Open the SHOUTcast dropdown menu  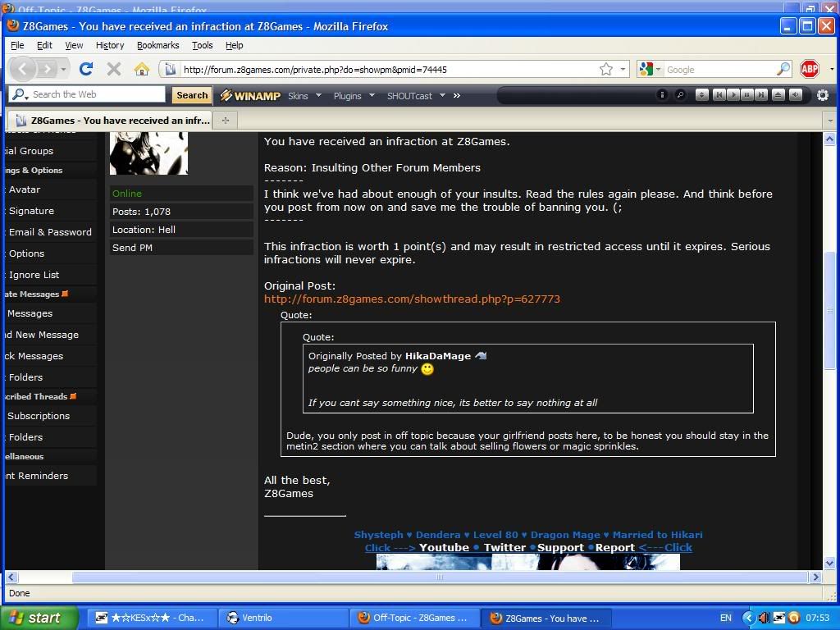click(416, 95)
